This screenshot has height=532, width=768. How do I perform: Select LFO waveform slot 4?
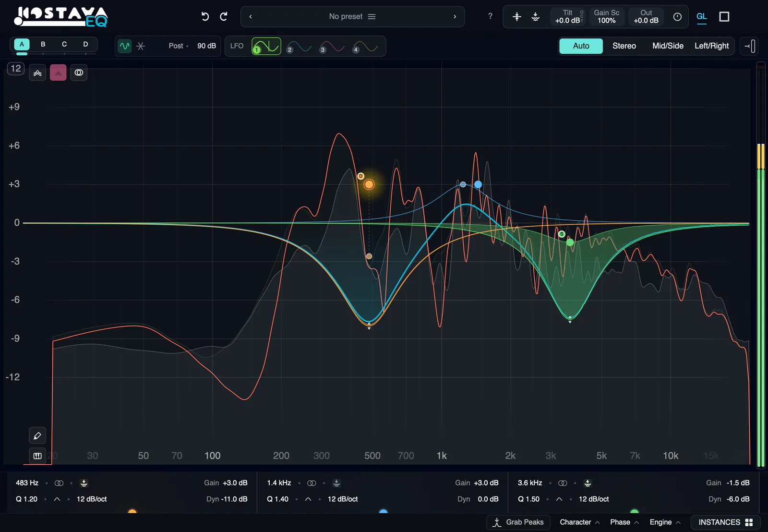click(x=366, y=47)
